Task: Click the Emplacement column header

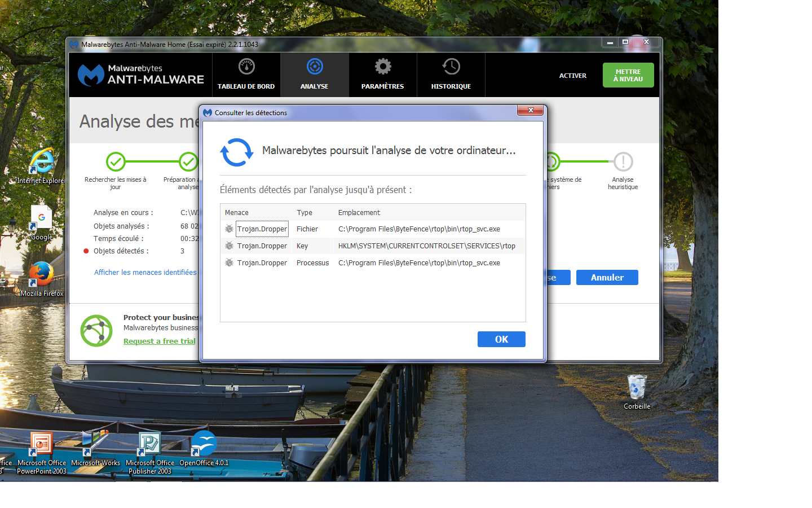Action: point(359,213)
